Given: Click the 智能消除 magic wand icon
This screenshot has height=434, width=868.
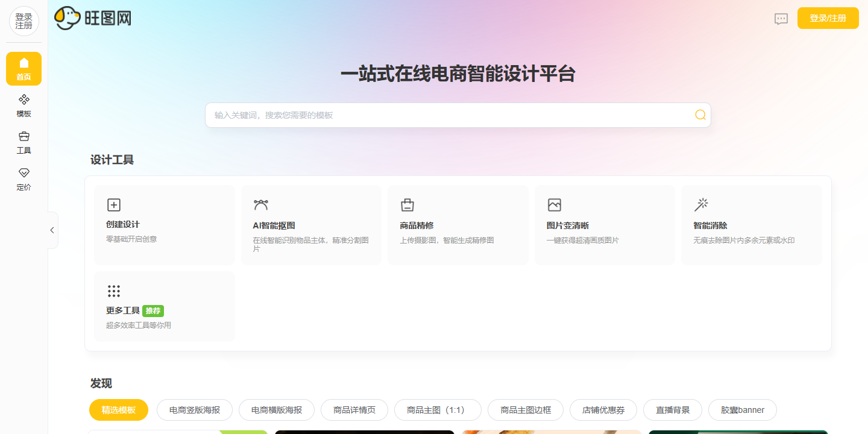Looking at the screenshot, I should (701, 205).
